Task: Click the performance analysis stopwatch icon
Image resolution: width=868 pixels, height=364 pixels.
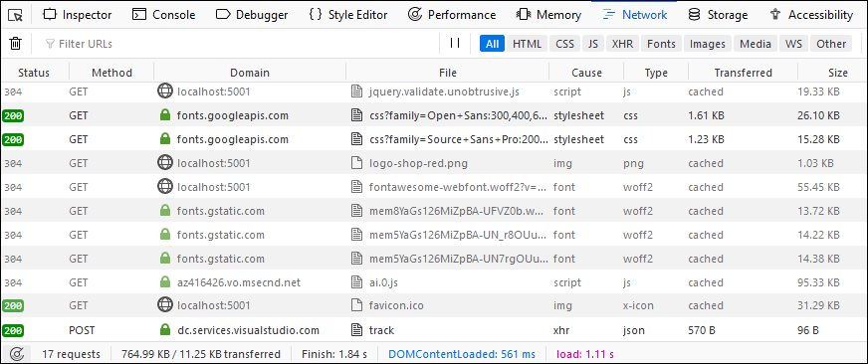Action: click(17, 354)
